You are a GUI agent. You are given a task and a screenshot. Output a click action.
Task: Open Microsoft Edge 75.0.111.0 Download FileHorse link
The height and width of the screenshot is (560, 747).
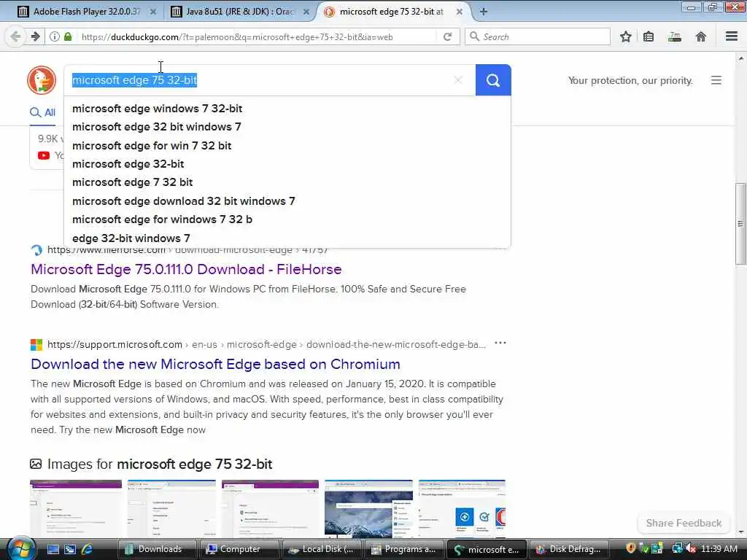(x=186, y=270)
